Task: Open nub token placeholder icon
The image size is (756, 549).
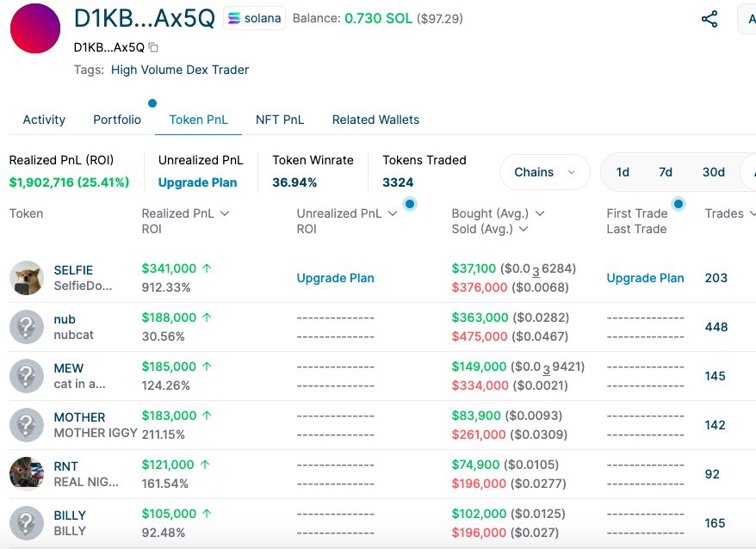Action: tap(27, 327)
